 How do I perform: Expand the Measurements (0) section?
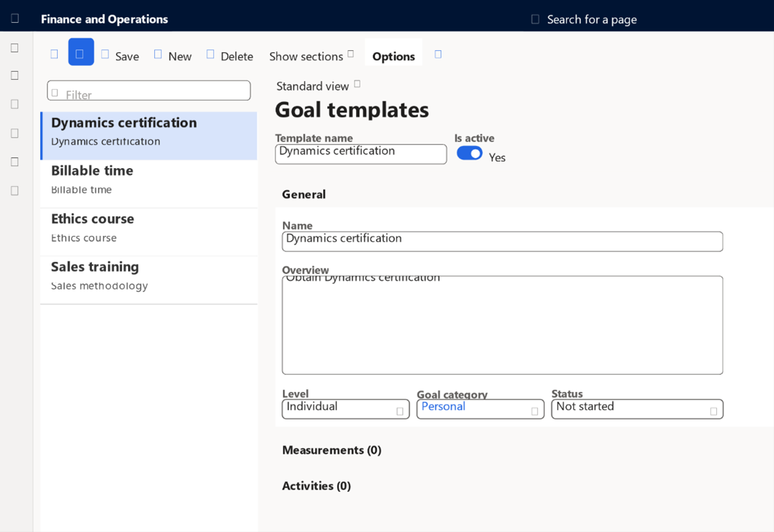click(x=332, y=450)
